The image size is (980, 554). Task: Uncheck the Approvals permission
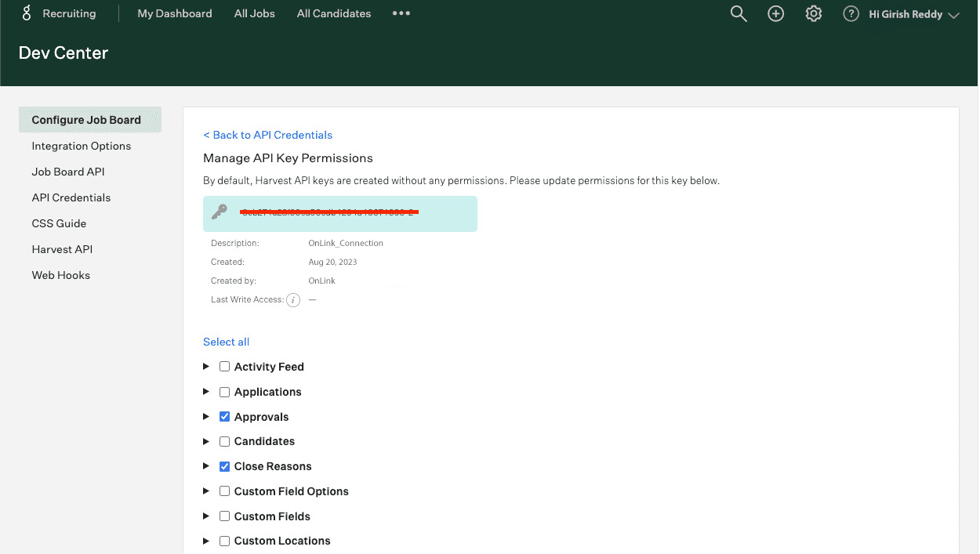coord(224,416)
